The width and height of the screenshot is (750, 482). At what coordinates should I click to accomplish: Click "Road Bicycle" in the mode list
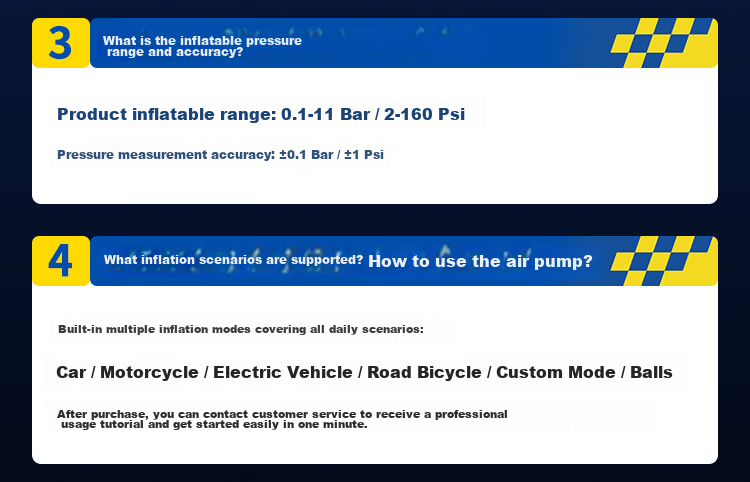click(x=424, y=372)
